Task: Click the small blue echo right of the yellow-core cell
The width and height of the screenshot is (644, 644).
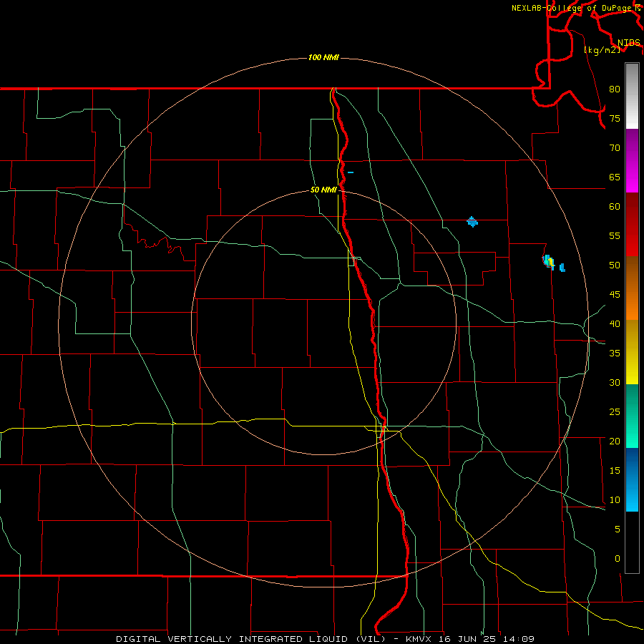Action: tap(562, 268)
